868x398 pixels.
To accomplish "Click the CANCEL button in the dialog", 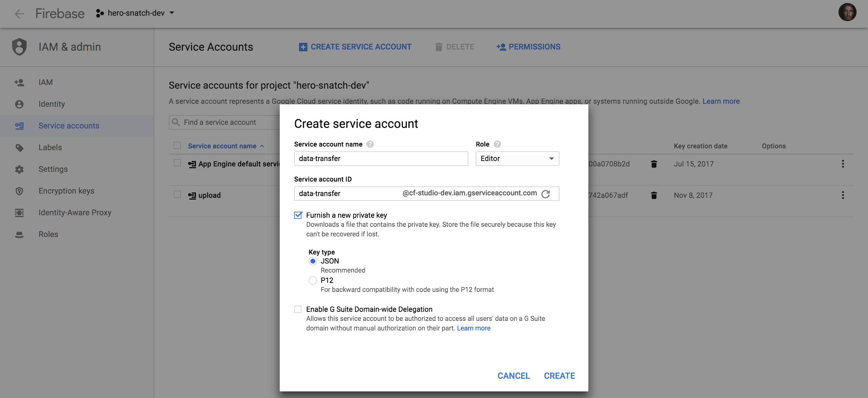I will (x=514, y=376).
